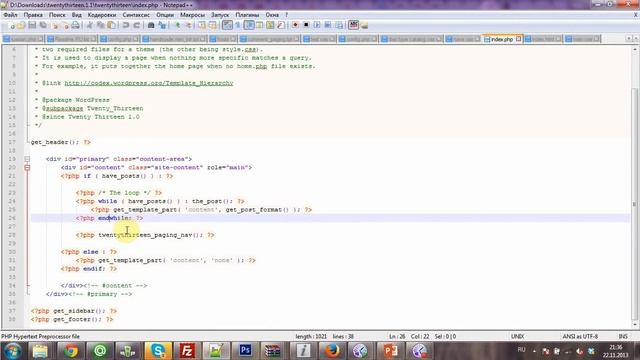Open the Макросы menu
The image size is (640, 360).
pyautogui.click(x=192, y=15)
